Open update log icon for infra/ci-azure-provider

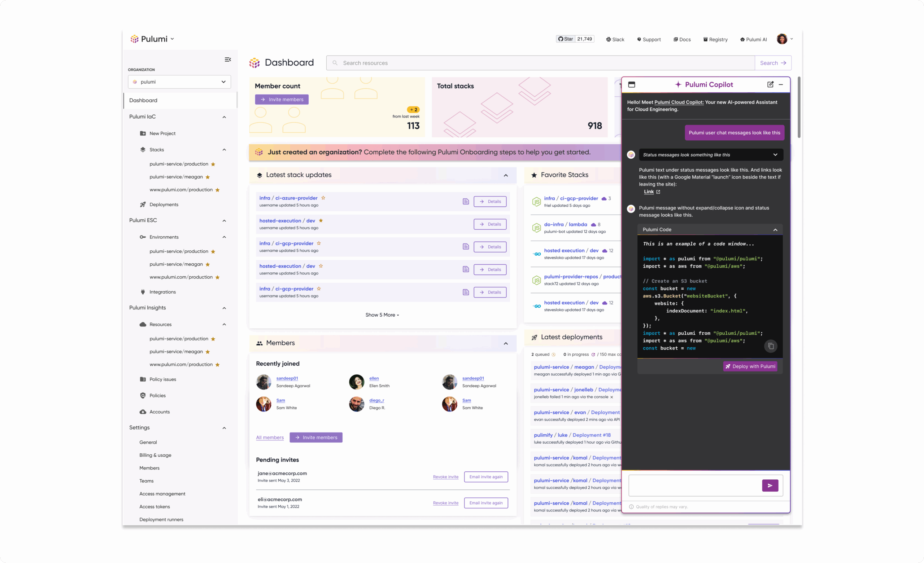pos(465,202)
